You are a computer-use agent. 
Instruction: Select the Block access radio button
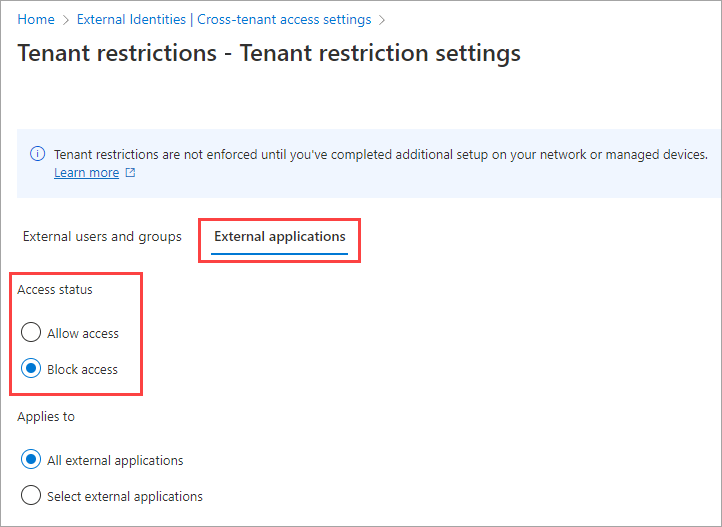[31, 369]
